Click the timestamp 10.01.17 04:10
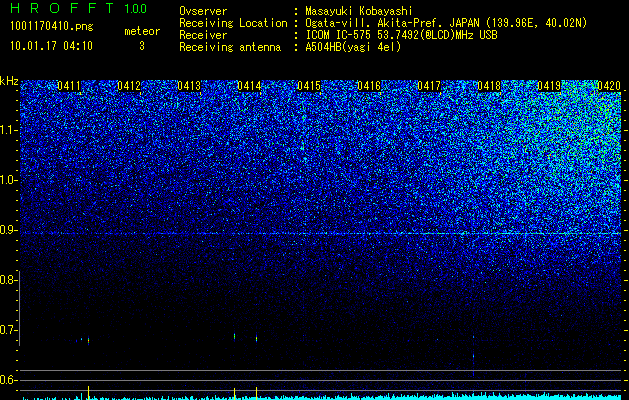 pos(51,46)
